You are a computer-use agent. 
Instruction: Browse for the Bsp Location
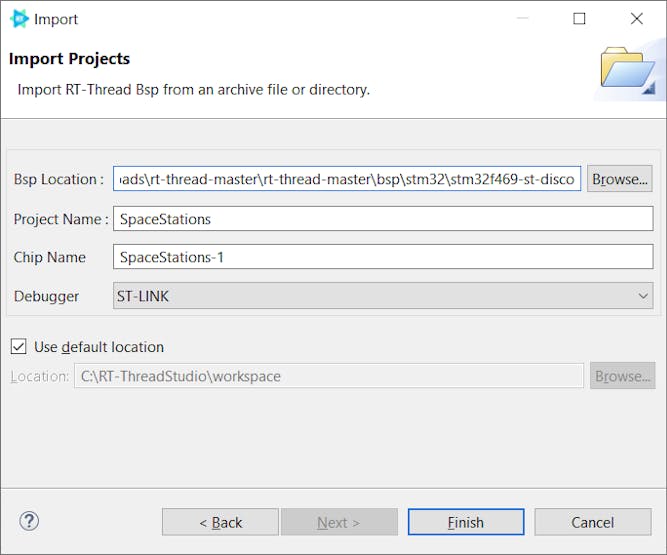(619, 179)
